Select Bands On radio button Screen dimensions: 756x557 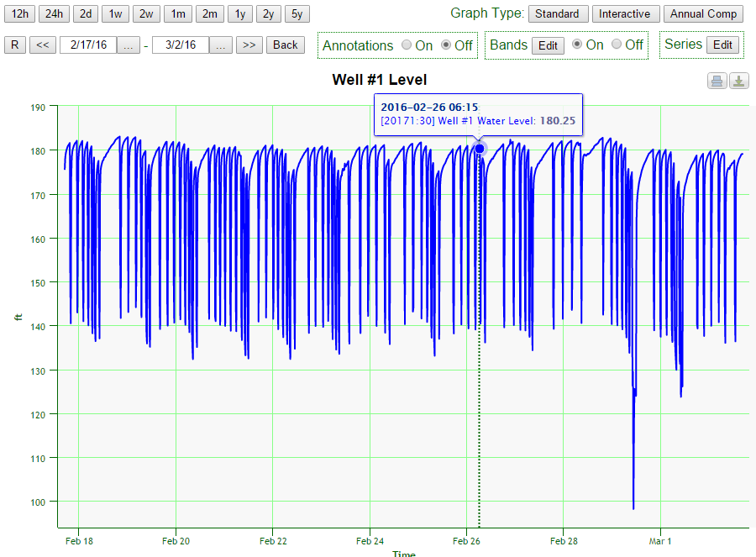tap(576, 44)
